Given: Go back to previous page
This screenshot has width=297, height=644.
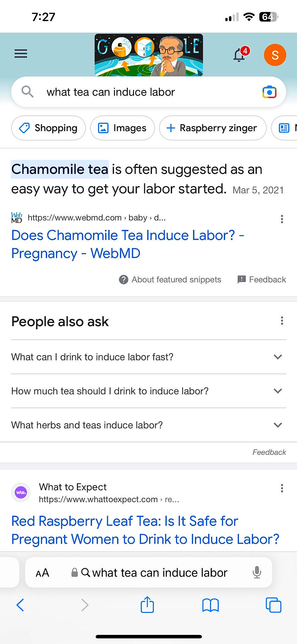Looking at the screenshot, I should (20, 605).
